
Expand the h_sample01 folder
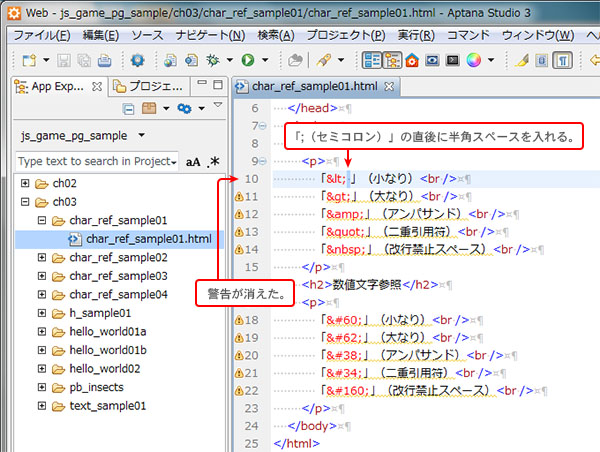pyautogui.click(x=42, y=313)
